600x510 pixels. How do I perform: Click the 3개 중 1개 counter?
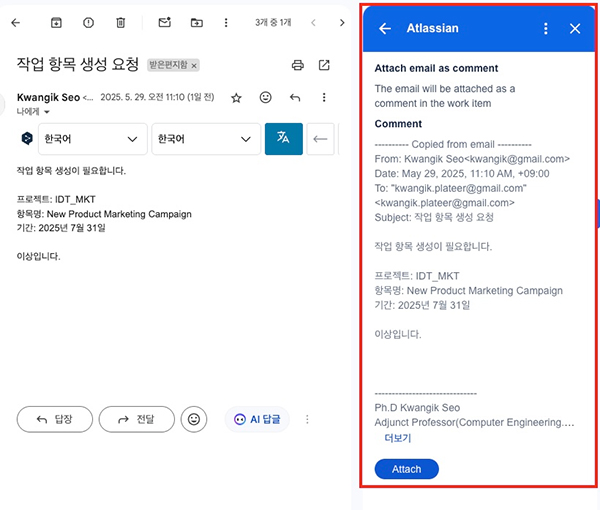click(x=273, y=23)
